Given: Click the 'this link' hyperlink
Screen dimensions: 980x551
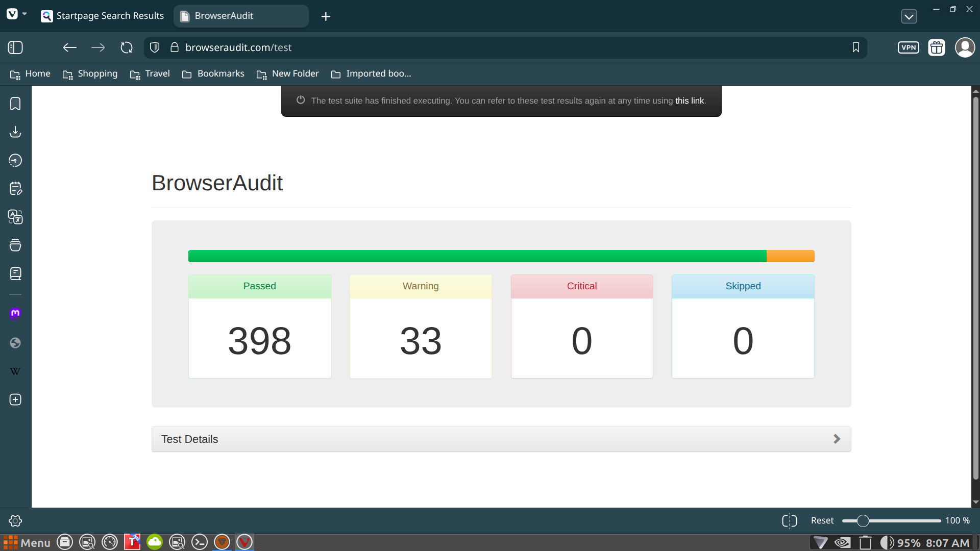Looking at the screenshot, I should (x=689, y=101).
